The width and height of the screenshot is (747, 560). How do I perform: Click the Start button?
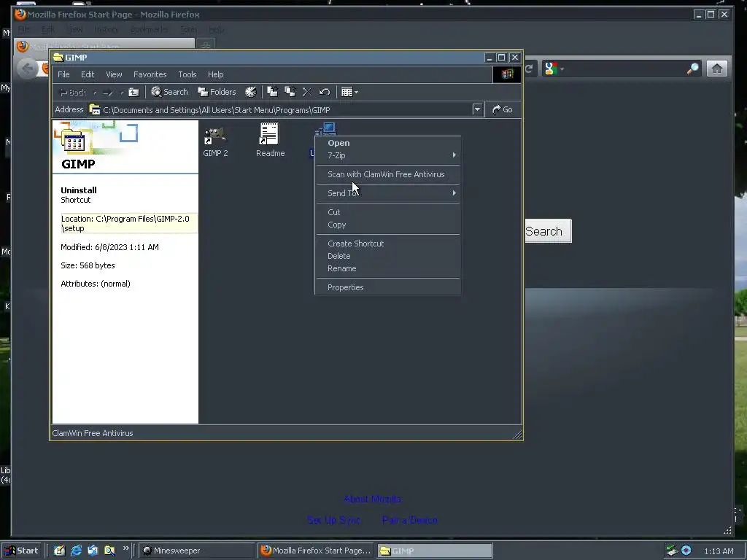21,551
